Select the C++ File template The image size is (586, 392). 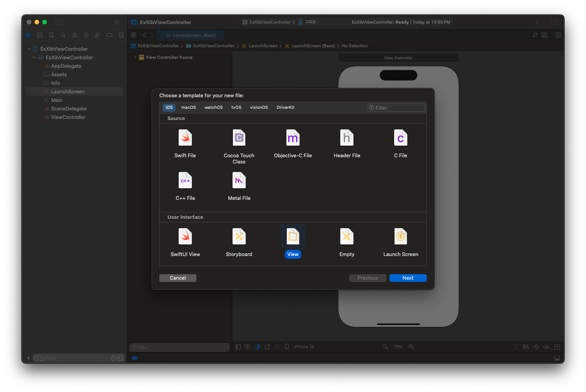pos(185,186)
